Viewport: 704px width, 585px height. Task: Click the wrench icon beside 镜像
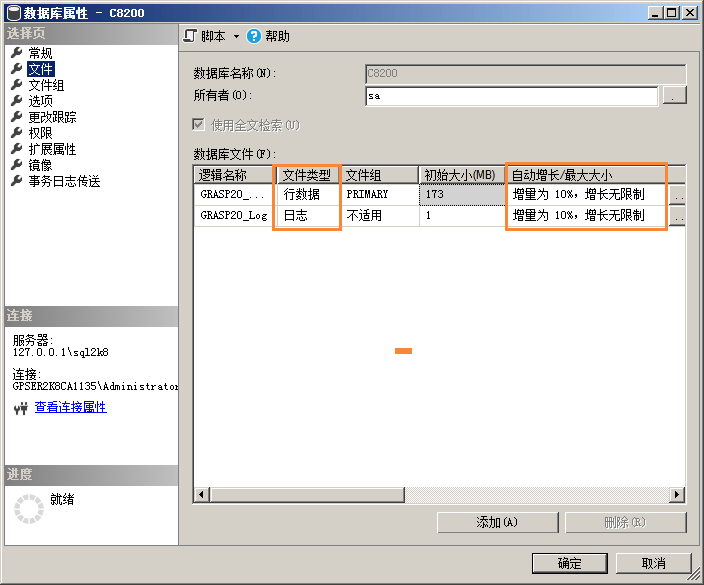[17, 165]
